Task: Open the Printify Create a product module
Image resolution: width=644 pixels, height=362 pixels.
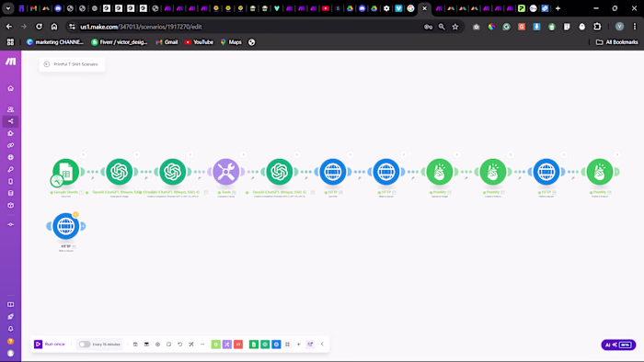Action: 493,172
